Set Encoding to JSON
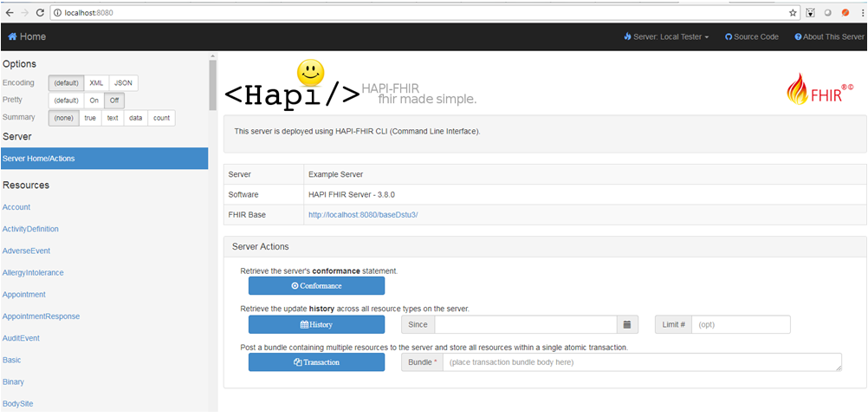This screenshot has width=868, height=417. (x=124, y=83)
